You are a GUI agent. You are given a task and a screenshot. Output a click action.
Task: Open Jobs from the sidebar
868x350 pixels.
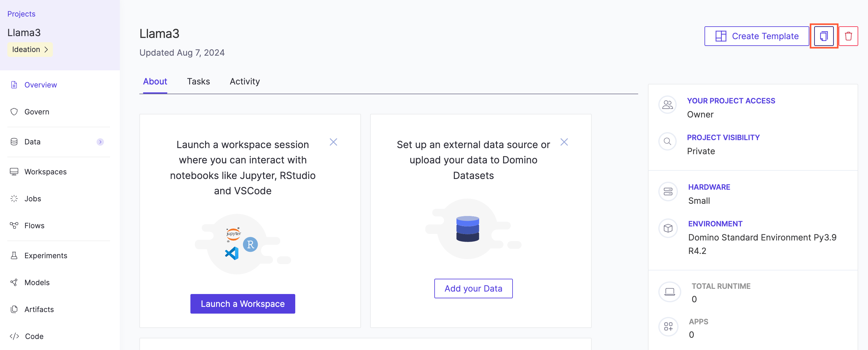[x=32, y=199]
